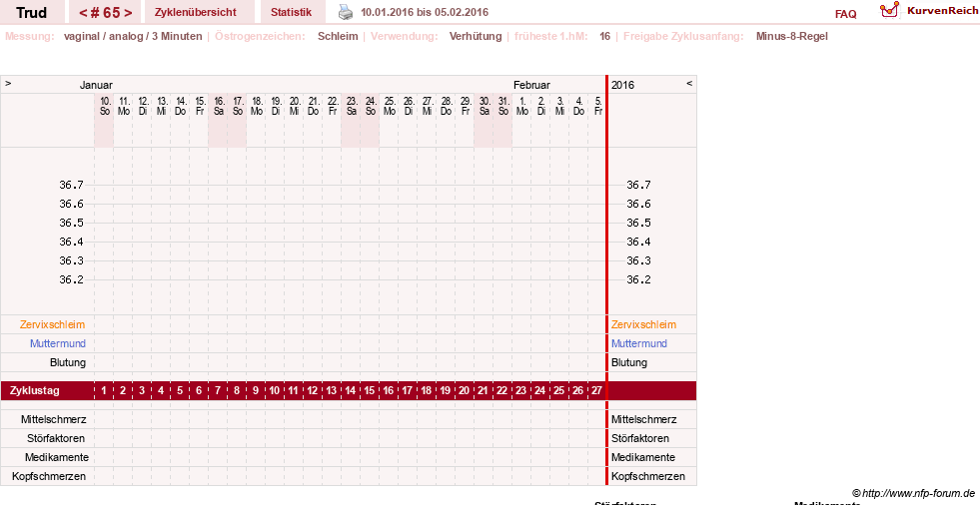Open the nfp-forum.de copyright link

[x=914, y=493]
